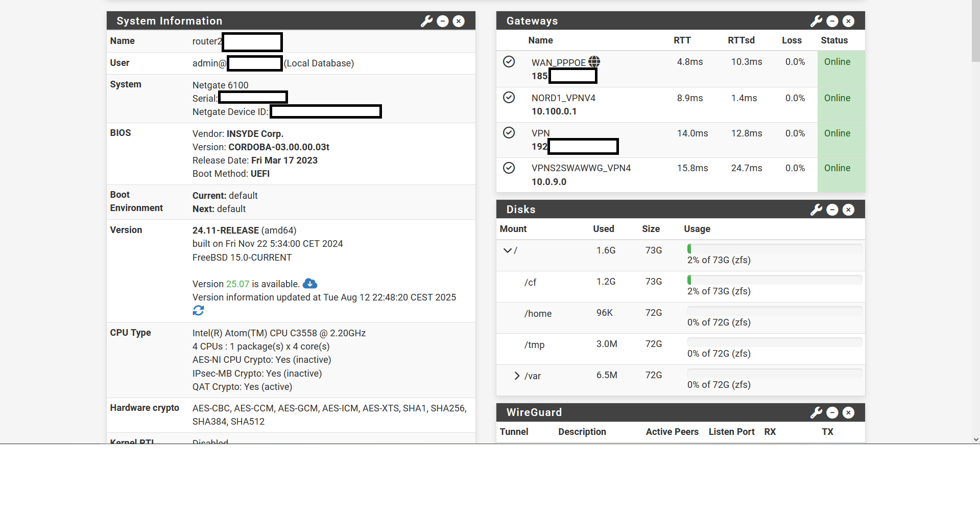Select the Netgate 6100 system text
980x532 pixels.
220,85
